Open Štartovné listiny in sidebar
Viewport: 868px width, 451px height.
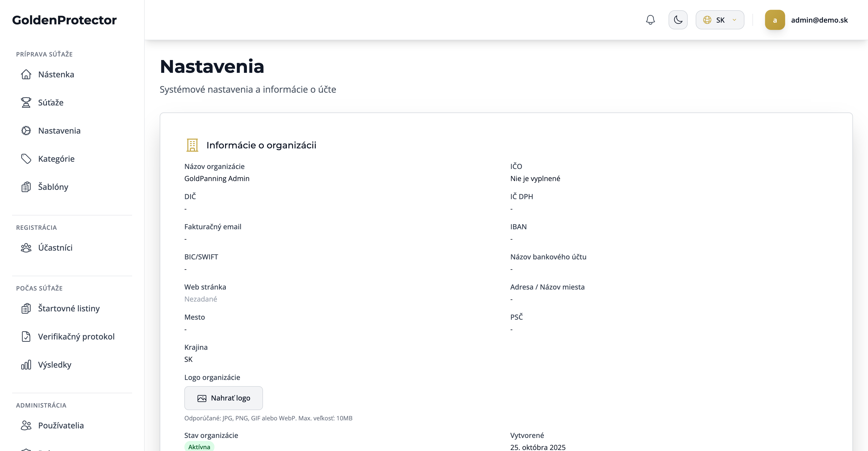coord(69,309)
